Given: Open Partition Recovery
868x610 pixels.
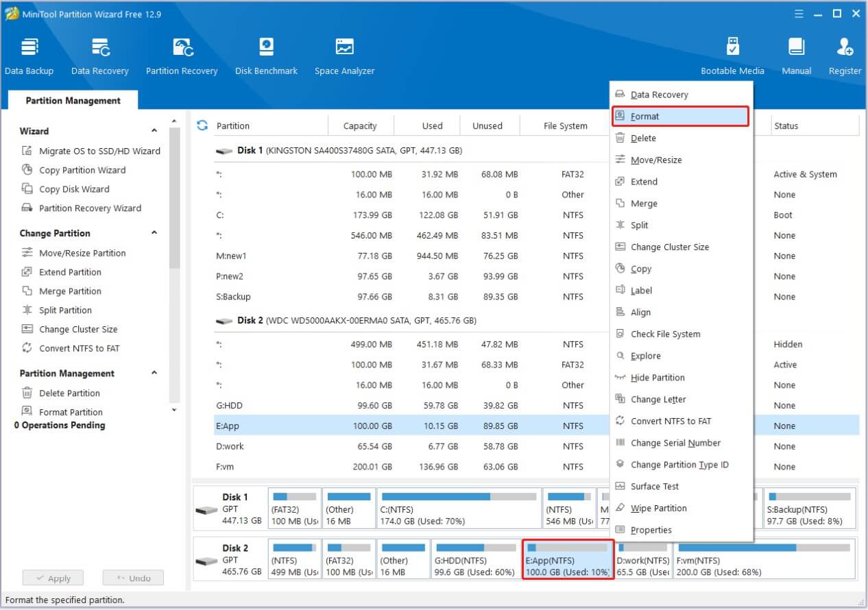Looking at the screenshot, I should pyautogui.click(x=182, y=55).
